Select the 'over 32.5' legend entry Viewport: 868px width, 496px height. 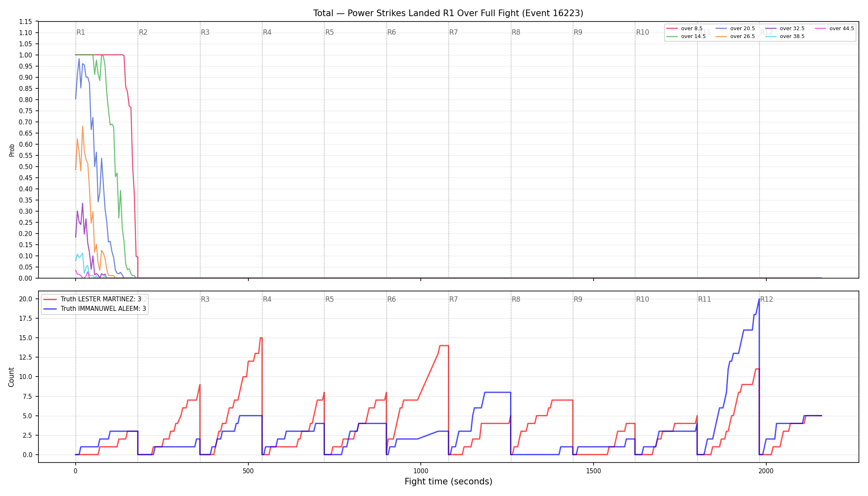pos(785,29)
